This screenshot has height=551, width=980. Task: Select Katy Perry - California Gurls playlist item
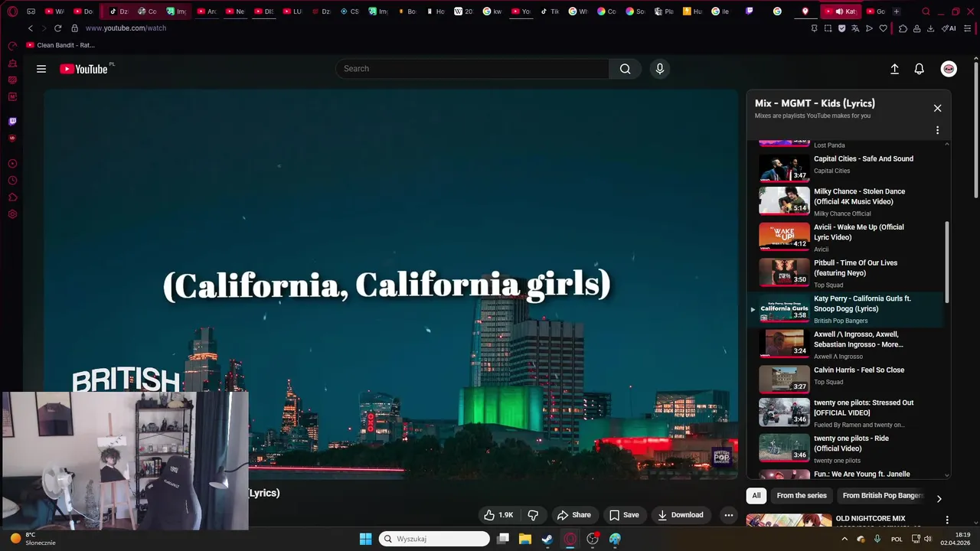[846, 309]
